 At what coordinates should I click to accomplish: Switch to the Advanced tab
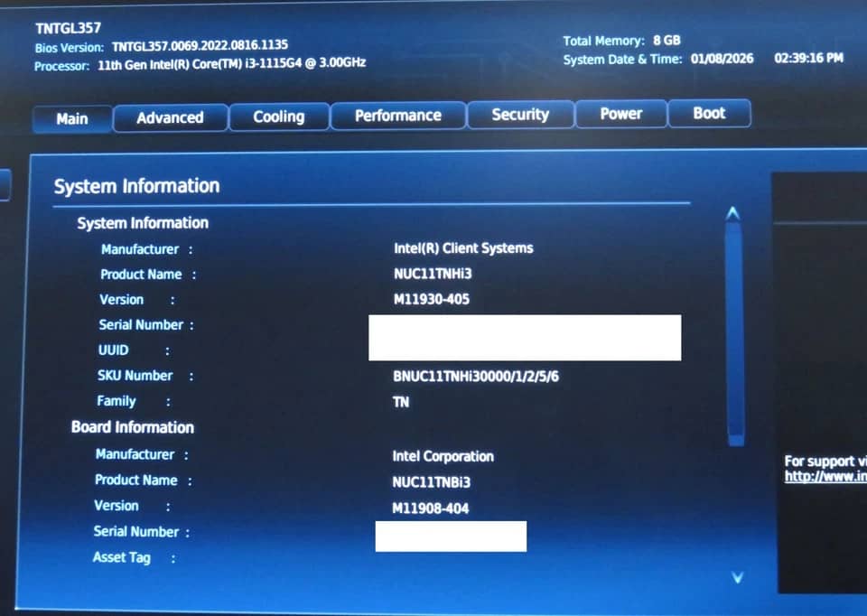pyautogui.click(x=171, y=117)
